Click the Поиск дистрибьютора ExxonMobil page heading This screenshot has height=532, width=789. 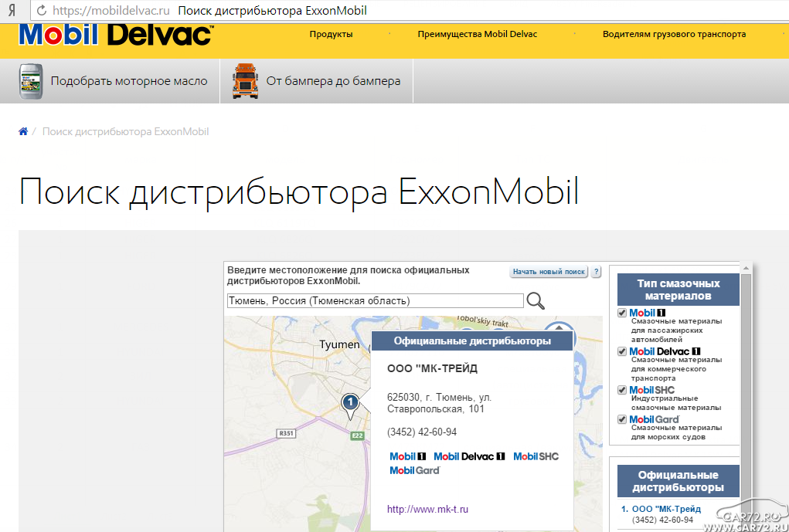coord(299,192)
